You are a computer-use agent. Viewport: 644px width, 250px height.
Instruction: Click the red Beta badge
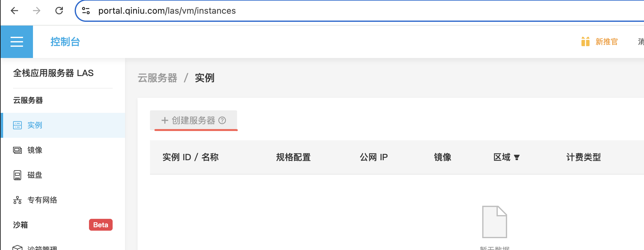101,225
